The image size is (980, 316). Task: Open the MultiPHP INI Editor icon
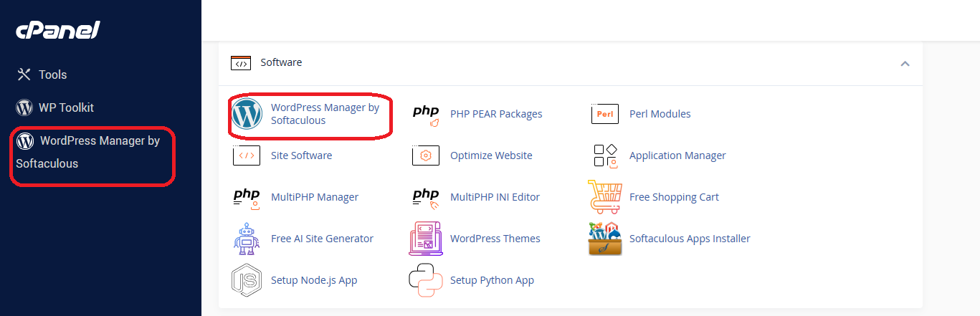click(426, 197)
